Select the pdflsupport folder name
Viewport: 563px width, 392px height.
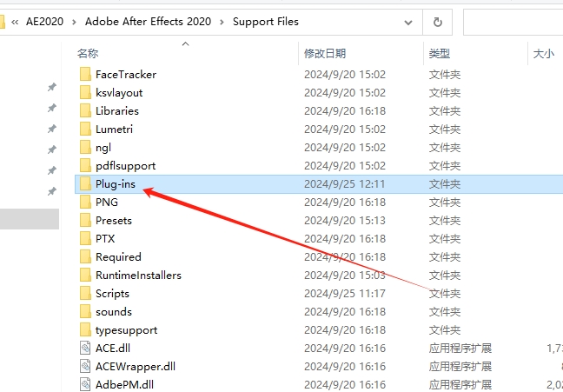pyautogui.click(x=126, y=166)
